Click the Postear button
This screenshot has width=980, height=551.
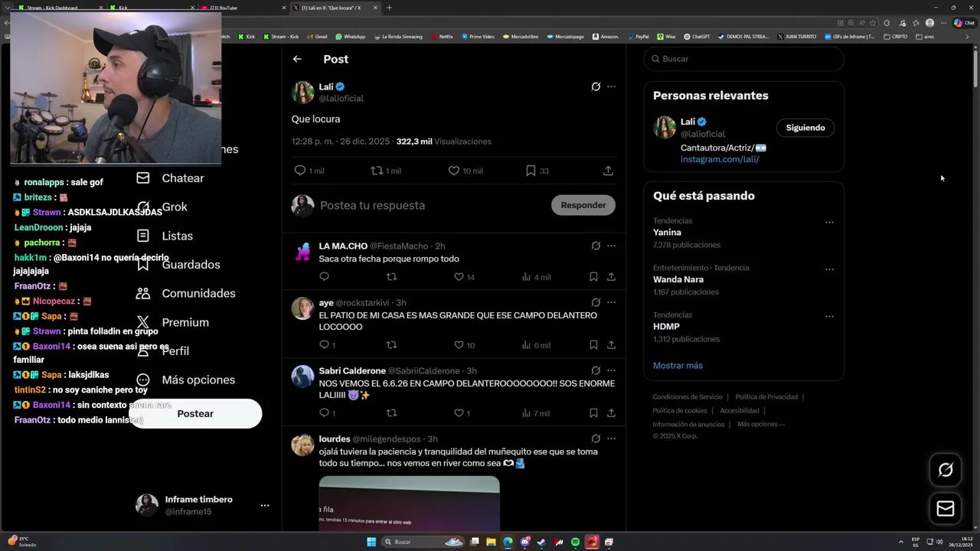point(195,413)
